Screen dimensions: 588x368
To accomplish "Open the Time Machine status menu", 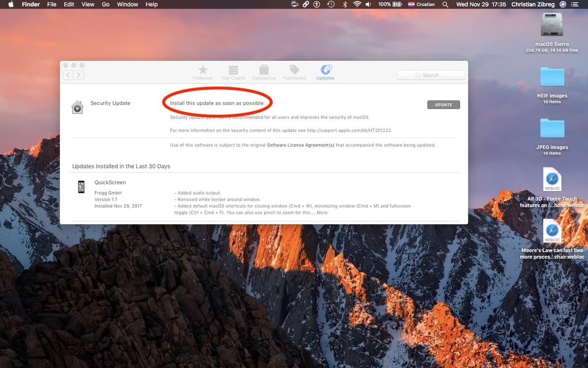I will pos(331,4).
